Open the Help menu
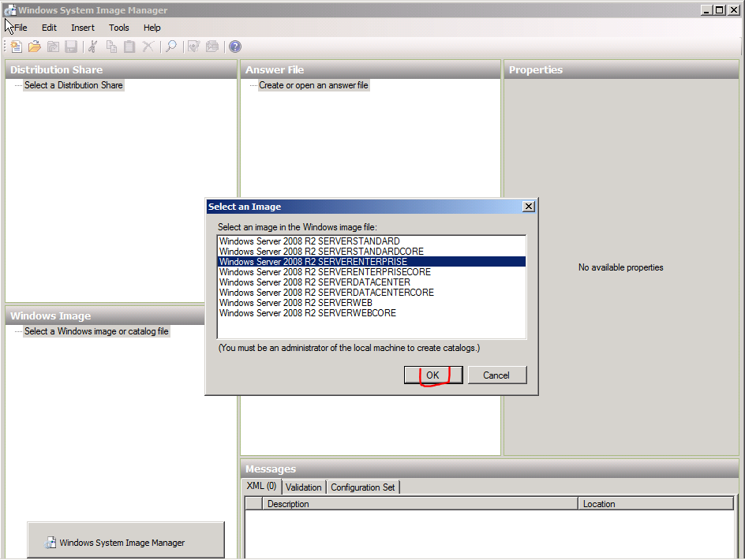745x560 pixels. tap(152, 28)
